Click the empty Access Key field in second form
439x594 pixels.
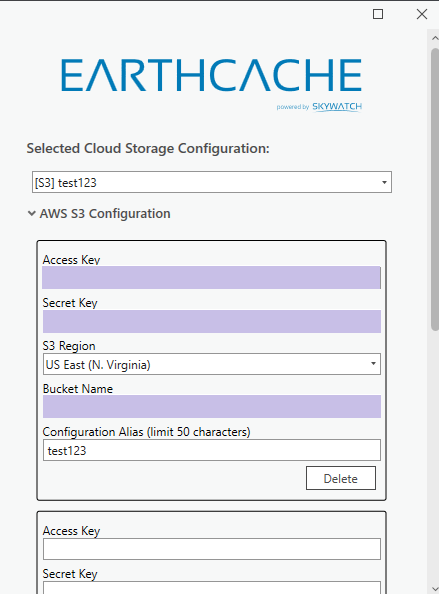212,549
